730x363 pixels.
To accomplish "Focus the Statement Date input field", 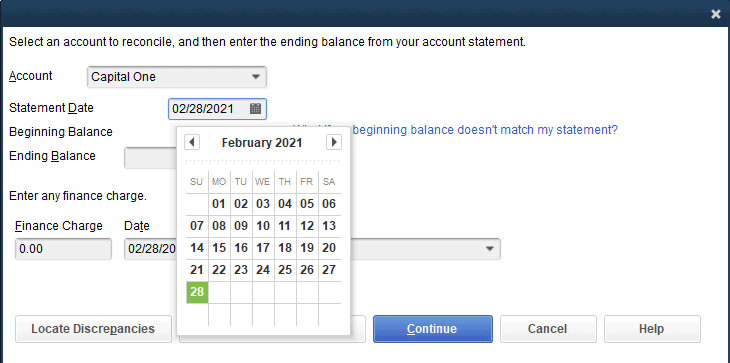I will 209,109.
